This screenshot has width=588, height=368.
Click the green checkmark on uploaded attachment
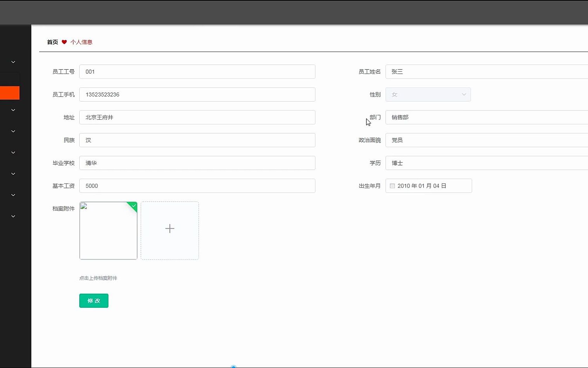(x=134, y=205)
